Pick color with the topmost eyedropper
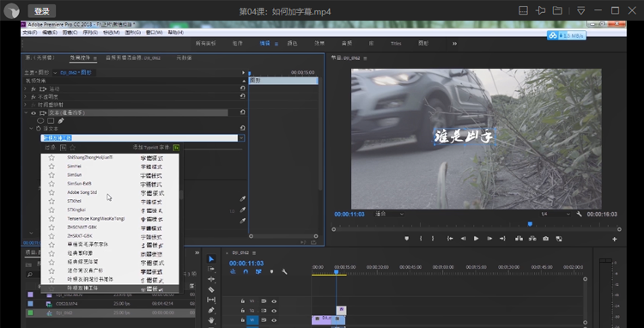 [243, 198]
